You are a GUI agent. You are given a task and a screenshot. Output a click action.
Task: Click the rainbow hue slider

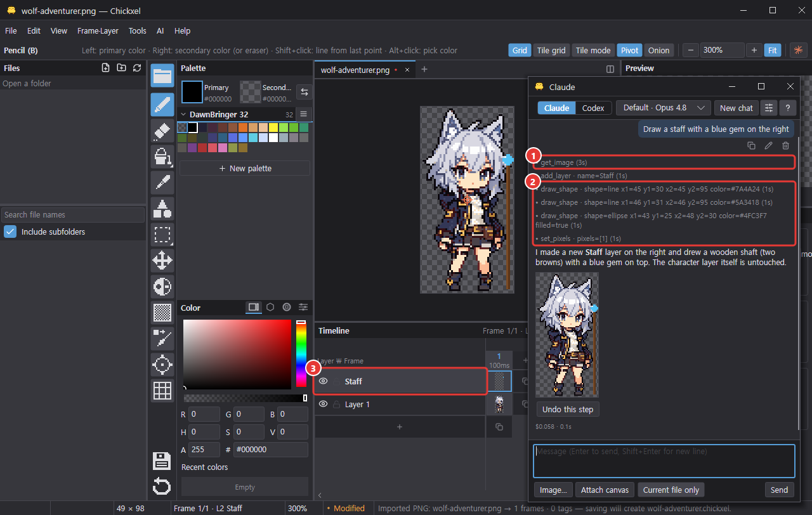point(301,354)
